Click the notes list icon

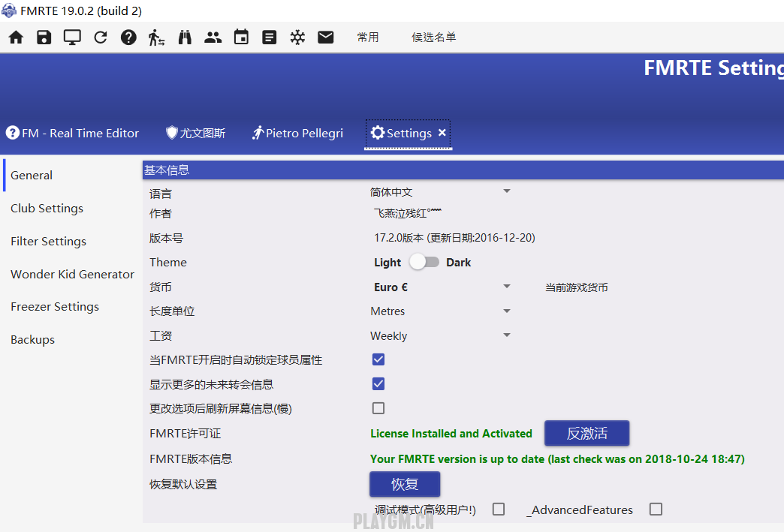270,38
